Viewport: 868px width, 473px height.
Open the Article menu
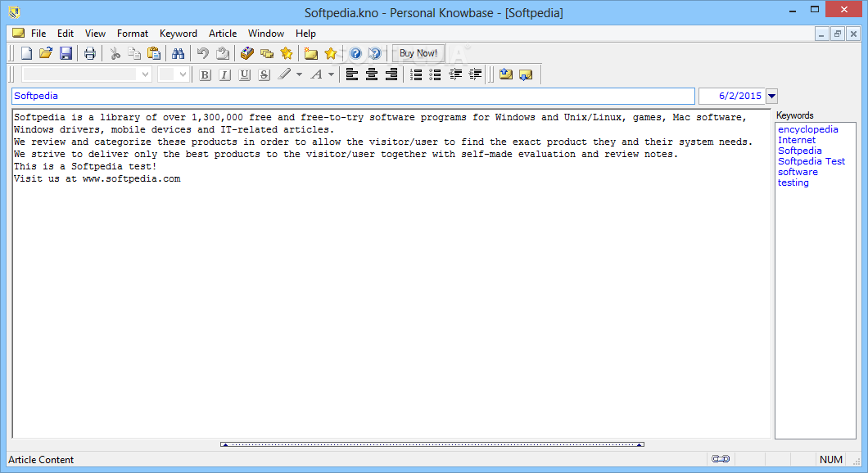coord(223,34)
